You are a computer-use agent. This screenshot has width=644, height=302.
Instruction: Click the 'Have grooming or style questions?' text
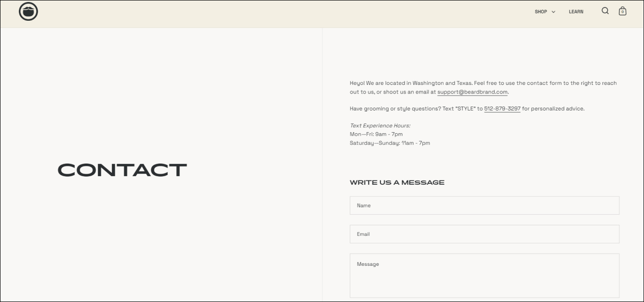pyautogui.click(x=395, y=109)
